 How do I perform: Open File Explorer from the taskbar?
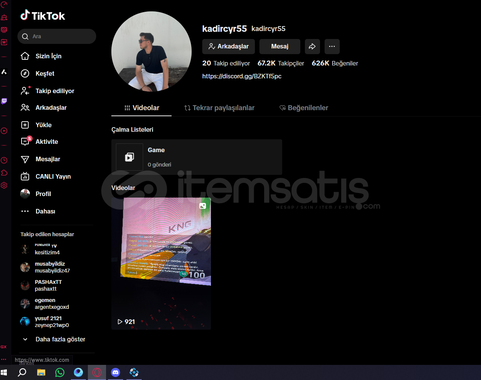pyautogui.click(x=41, y=372)
